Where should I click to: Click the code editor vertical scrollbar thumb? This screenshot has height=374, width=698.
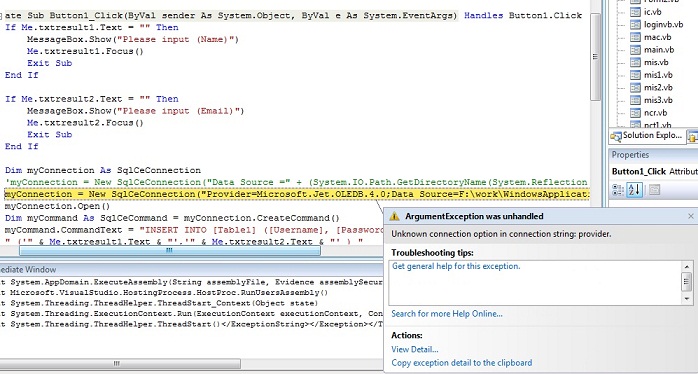595,57
